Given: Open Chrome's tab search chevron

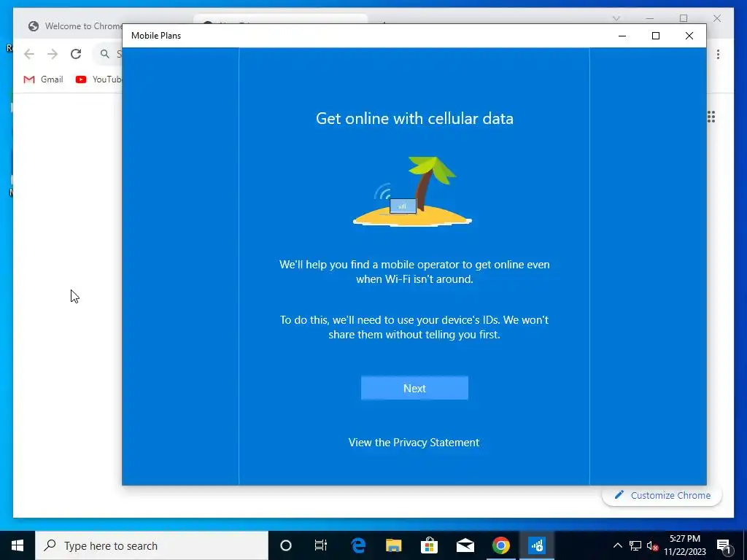Looking at the screenshot, I should click(616, 18).
